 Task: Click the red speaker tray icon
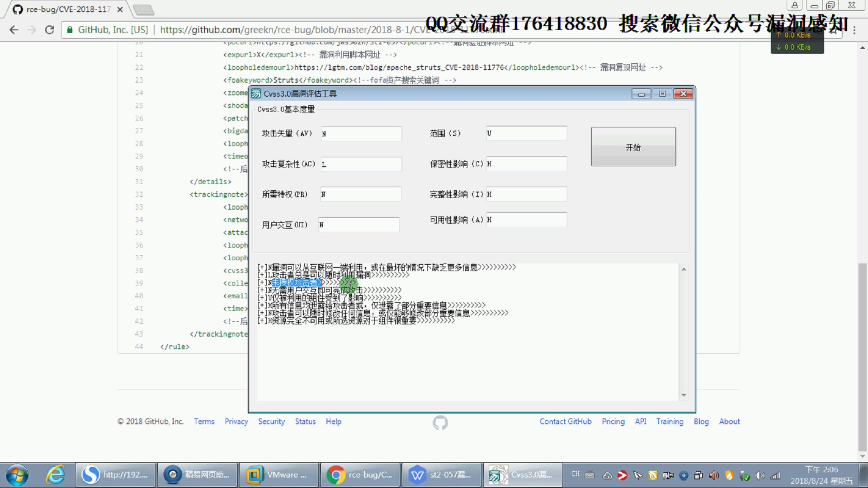714,475
